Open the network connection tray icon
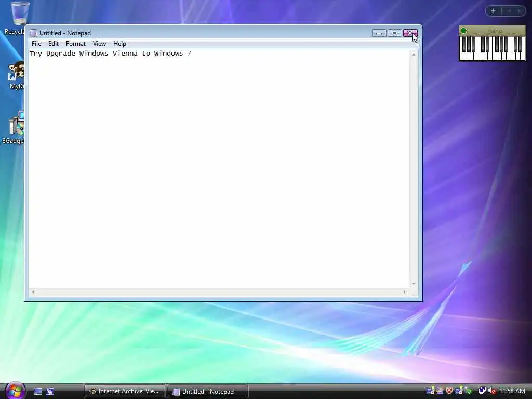Screen dimensions: 532x399 pos(482,391)
